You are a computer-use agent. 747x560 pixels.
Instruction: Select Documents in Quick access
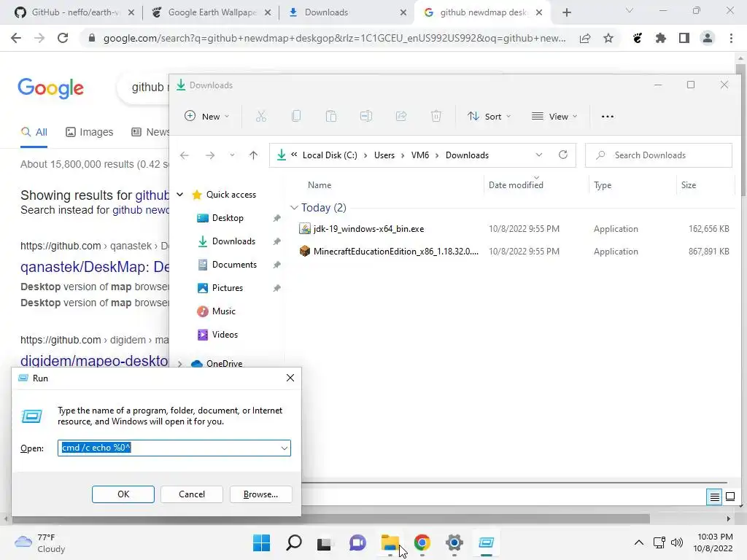click(x=234, y=265)
